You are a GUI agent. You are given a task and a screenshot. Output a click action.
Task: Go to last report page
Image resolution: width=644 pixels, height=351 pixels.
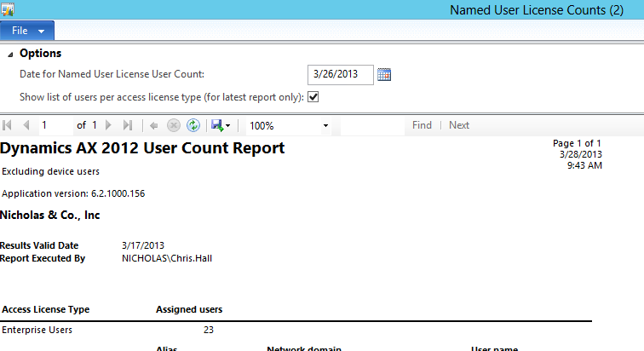pyautogui.click(x=128, y=125)
